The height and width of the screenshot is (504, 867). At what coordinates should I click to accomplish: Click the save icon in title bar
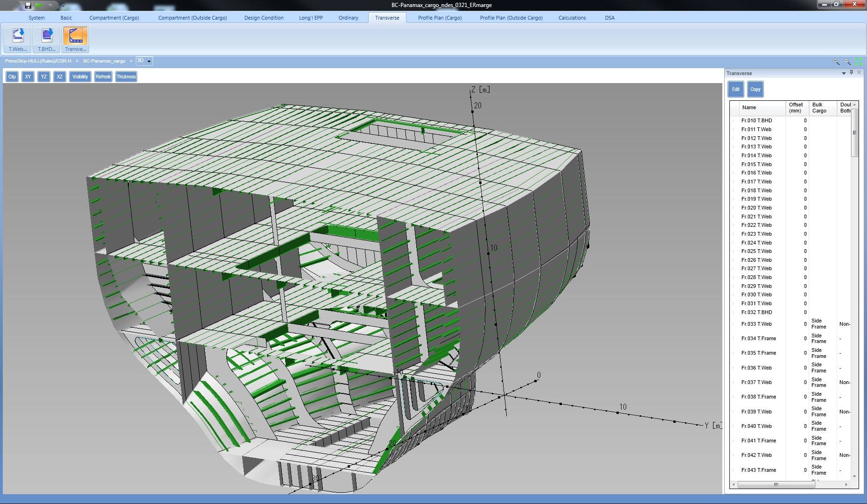point(28,6)
